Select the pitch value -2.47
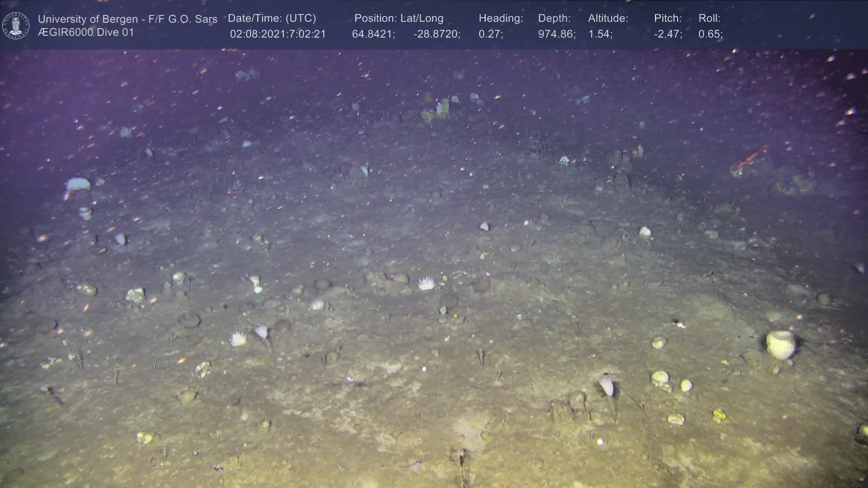The height and width of the screenshot is (488, 868). (x=668, y=34)
